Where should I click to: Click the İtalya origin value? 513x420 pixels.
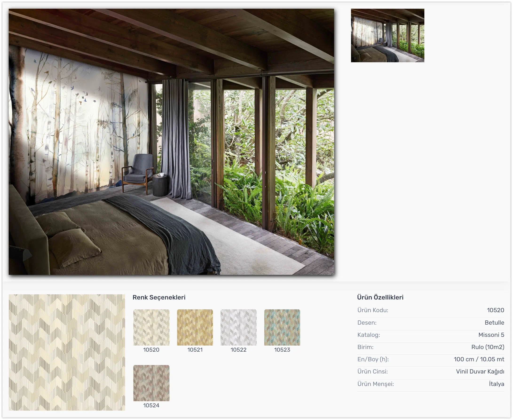[x=496, y=384]
